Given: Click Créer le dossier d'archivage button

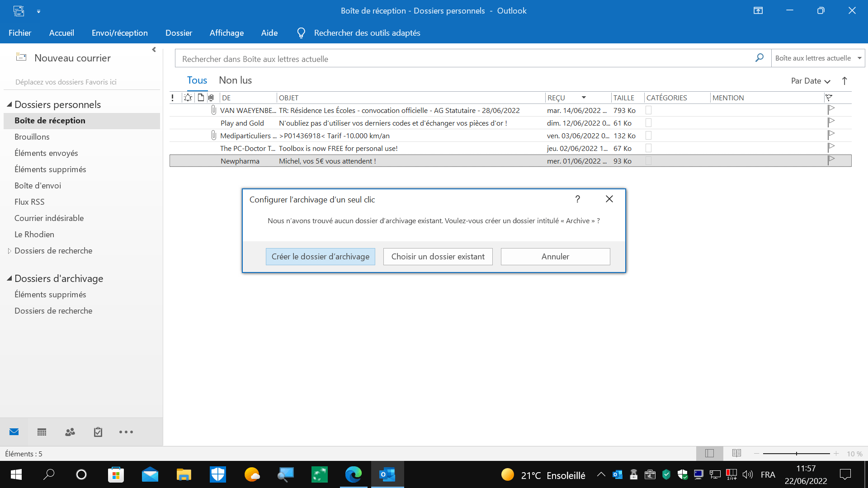Looking at the screenshot, I should 320,257.
